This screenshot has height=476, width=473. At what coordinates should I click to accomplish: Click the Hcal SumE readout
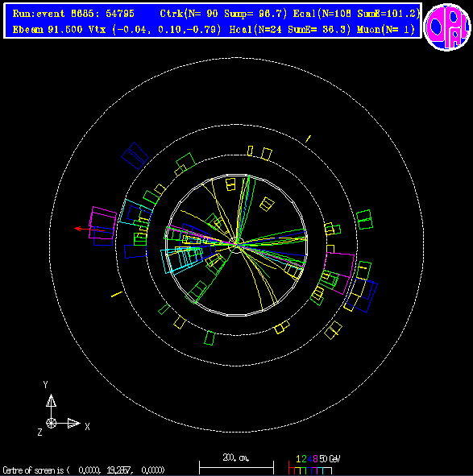[x=290, y=30]
